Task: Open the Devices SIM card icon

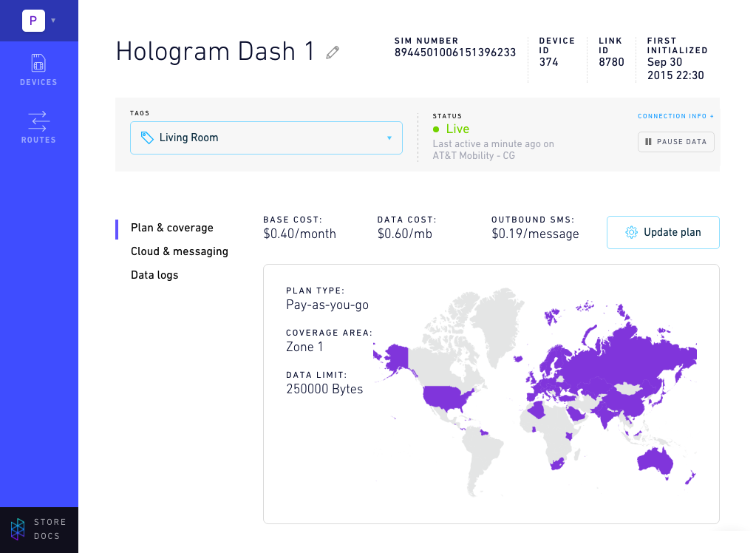Action: tap(38, 64)
